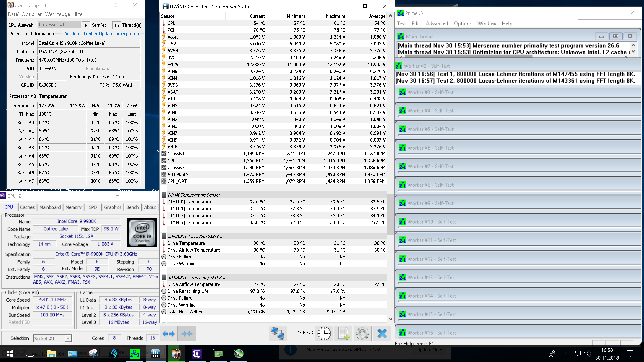Click the Intel Core i9 logo in CPU-Z

142,233
